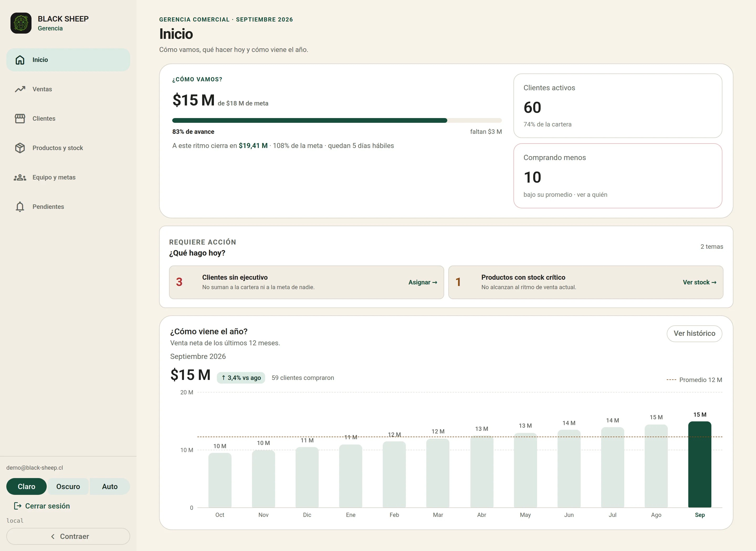This screenshot has height=551, width=756.
Task: Open the Ventas menu label
Action: [42, 89]
